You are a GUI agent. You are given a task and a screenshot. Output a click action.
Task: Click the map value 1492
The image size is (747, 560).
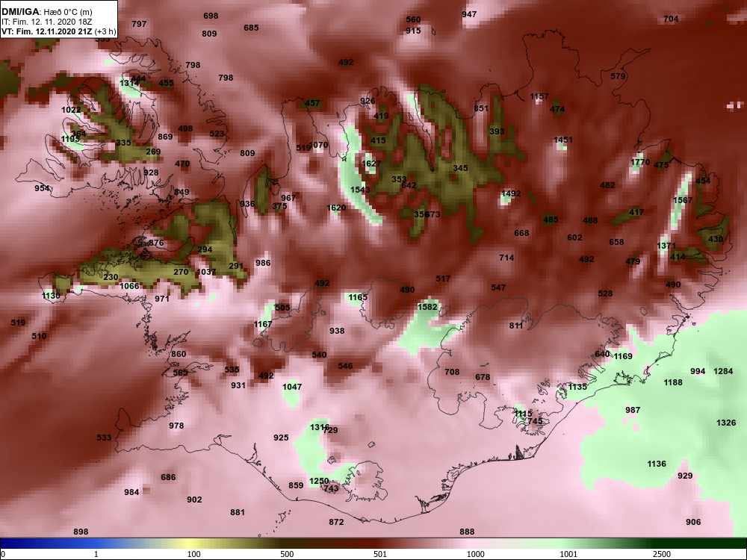pyautogui.click(x=511, y=194)
